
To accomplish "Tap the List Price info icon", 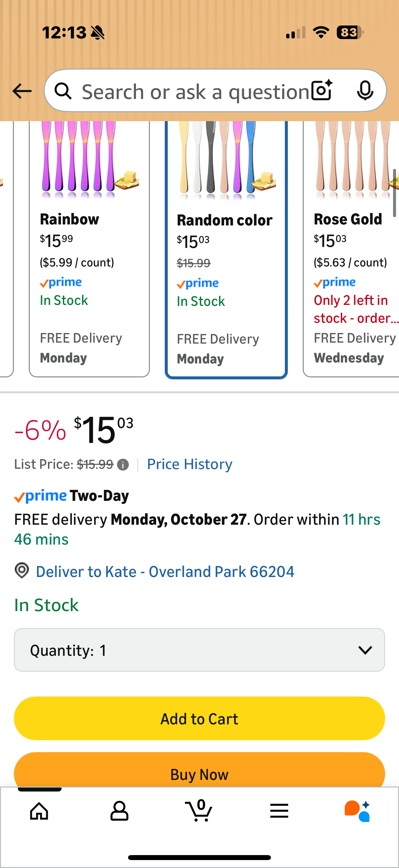I will 123,465.
